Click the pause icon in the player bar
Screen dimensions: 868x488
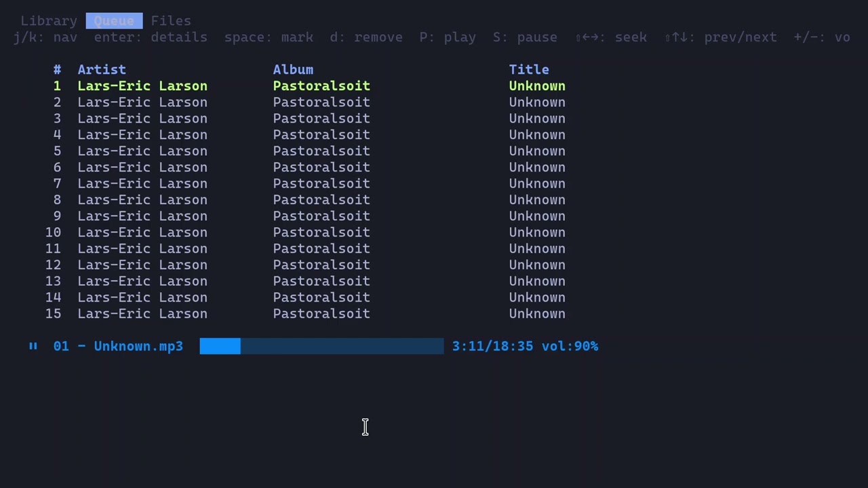(x=33, y=346)
